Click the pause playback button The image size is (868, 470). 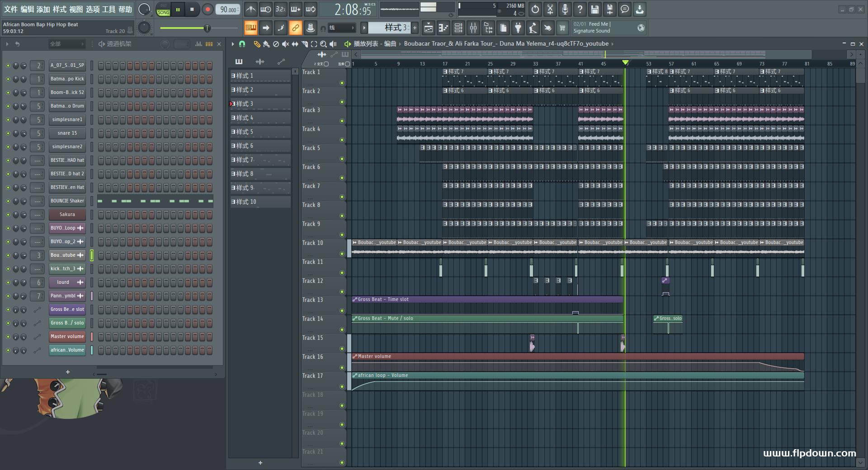178,9
